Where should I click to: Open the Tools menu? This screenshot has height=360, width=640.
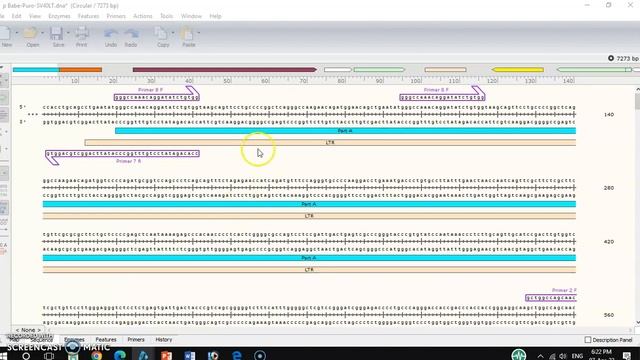click(166, 16)
